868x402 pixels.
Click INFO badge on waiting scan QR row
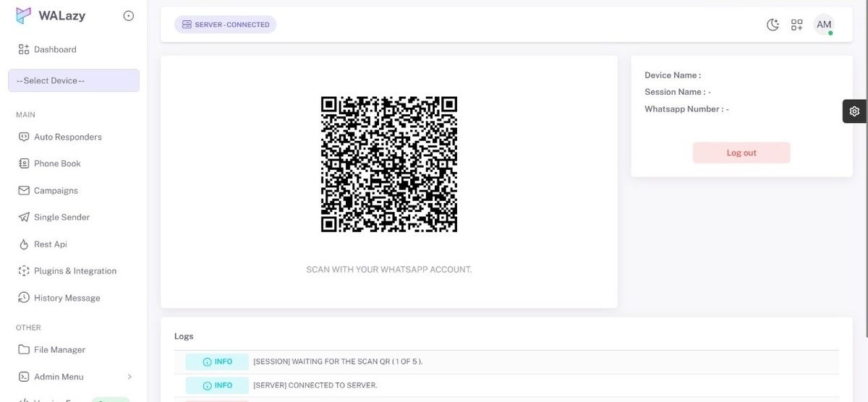click(216, 362)
